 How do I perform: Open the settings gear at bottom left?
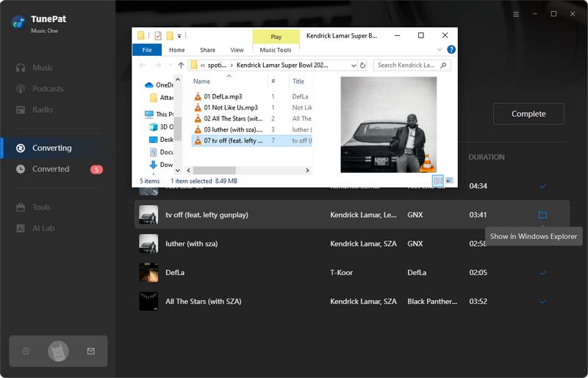[x=26, y=352]
